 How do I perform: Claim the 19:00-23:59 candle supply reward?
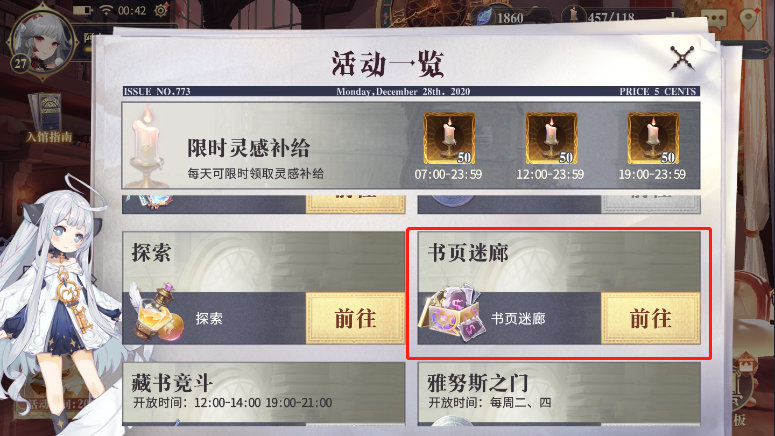(653, 138)
